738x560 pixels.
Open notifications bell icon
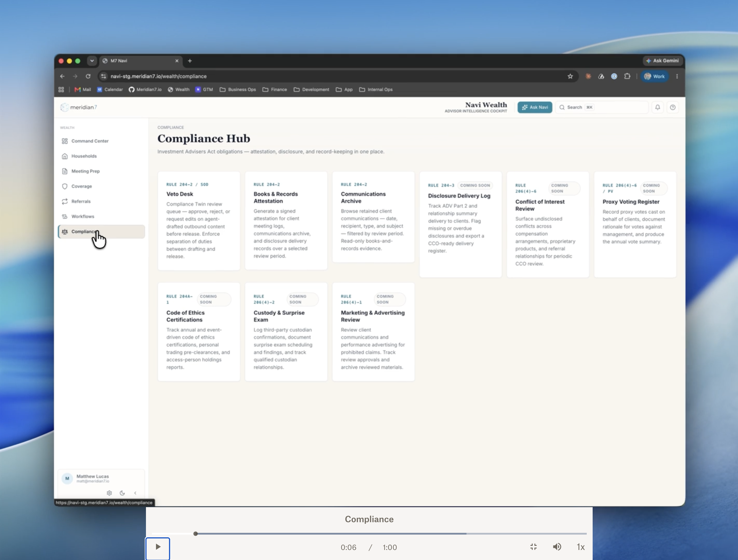657,108
